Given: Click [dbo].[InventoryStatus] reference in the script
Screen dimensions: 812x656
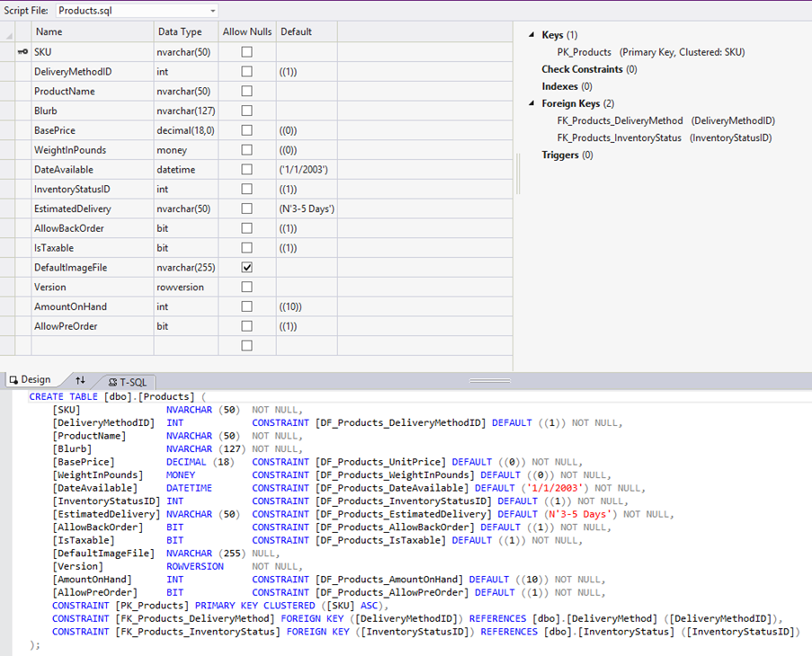Looking at the screenshot, I should click(x=609, y=632).
